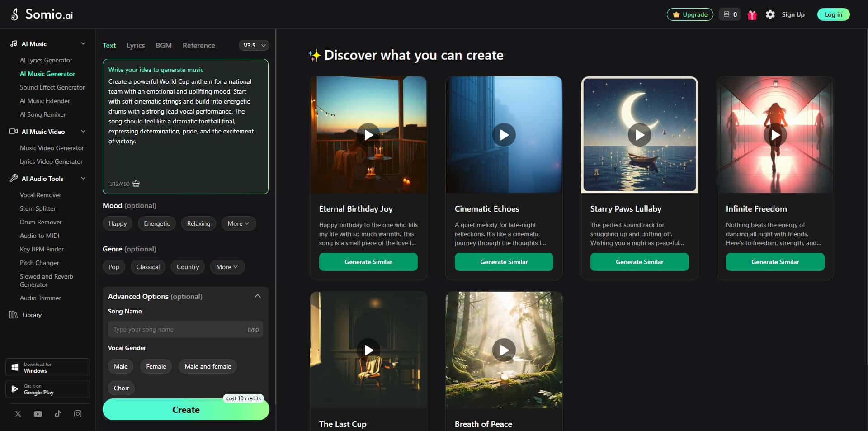Collapse the AI Music Video sidebar group
This screenshot has width=868, height=431.
pyautogui.click(x=83, y=131)
